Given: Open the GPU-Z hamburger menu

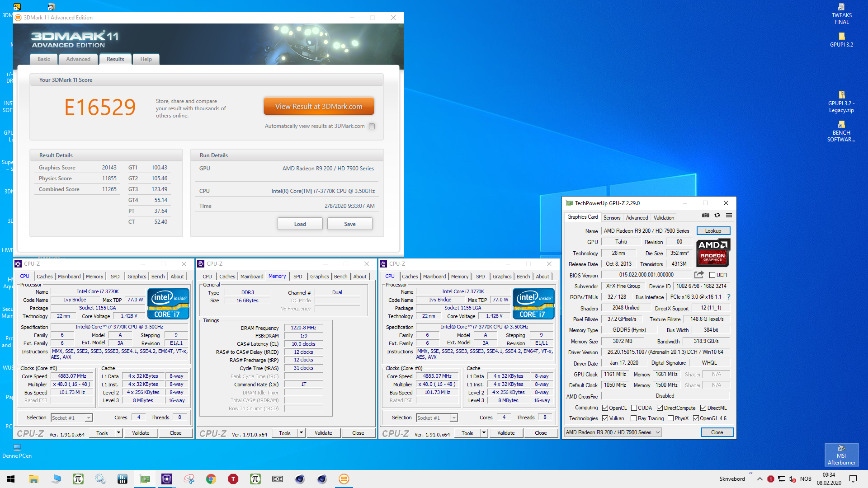Looking at the screenshot, I should coord(729,216).
